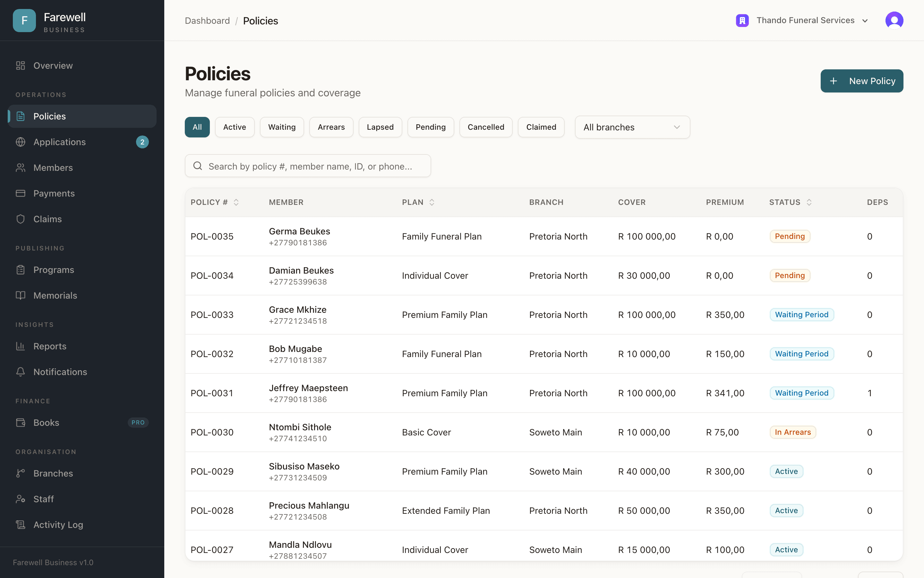Click the Policies document icon in sidebar
This screenshot has width=924, height=578.
click(x=21, y=116)
